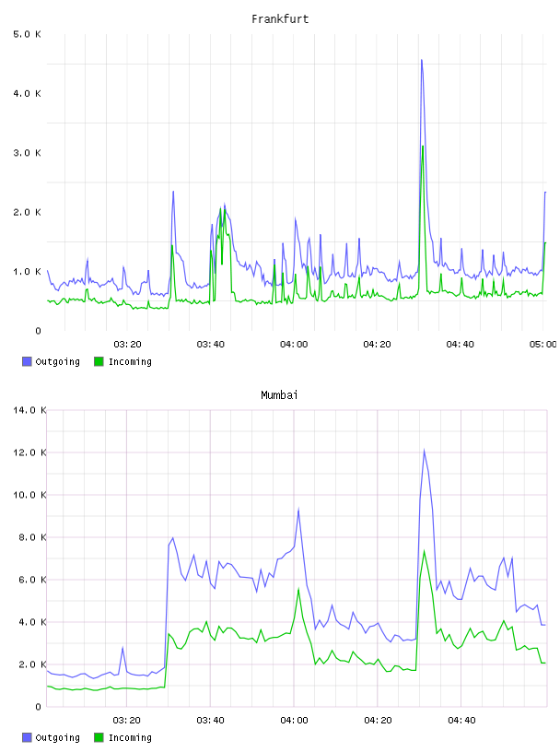This screenshot has height=752, width=560.
Task: Select the Incoming label in Frankfurt legend
Action: point(130,362)
